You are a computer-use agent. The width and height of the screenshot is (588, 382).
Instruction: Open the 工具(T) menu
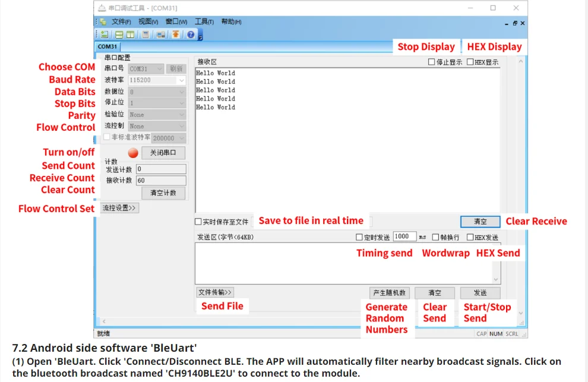point(204,22)
